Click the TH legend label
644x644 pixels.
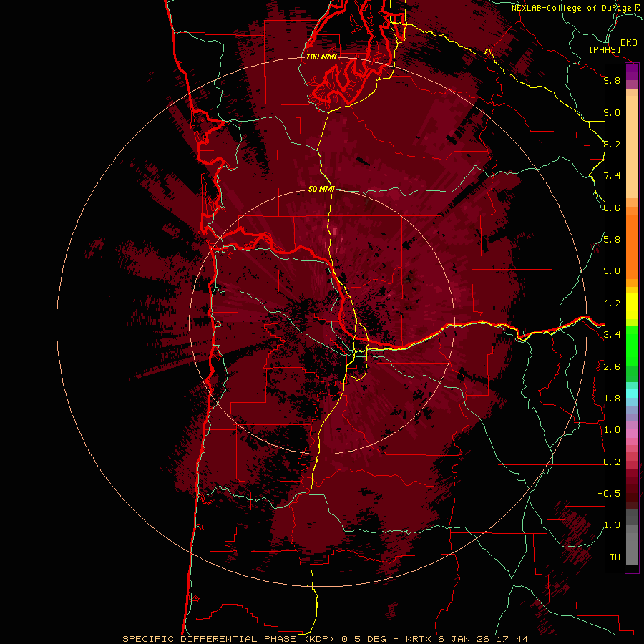coord(615,557)
